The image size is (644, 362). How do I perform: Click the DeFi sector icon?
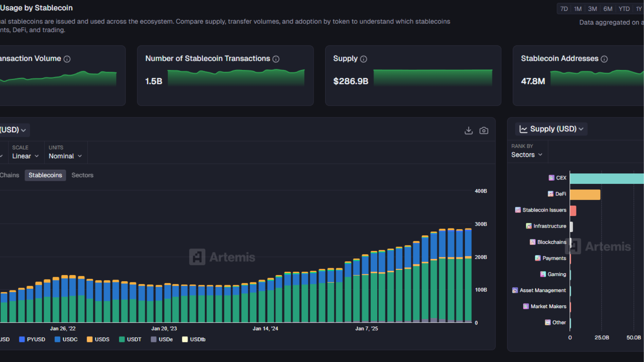551,194
